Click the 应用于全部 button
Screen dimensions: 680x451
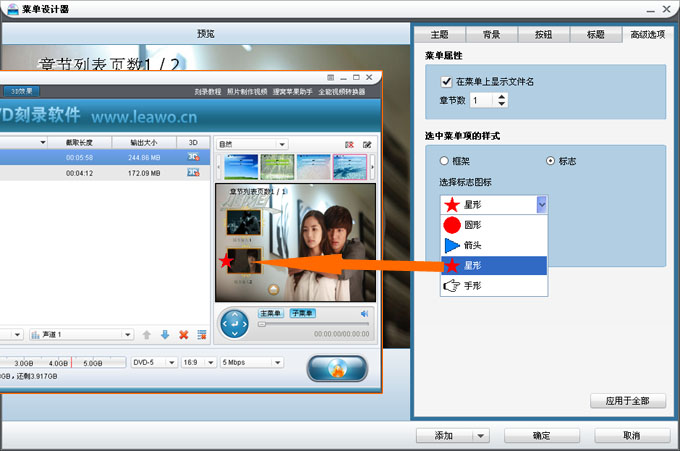[x=628, y=401]
